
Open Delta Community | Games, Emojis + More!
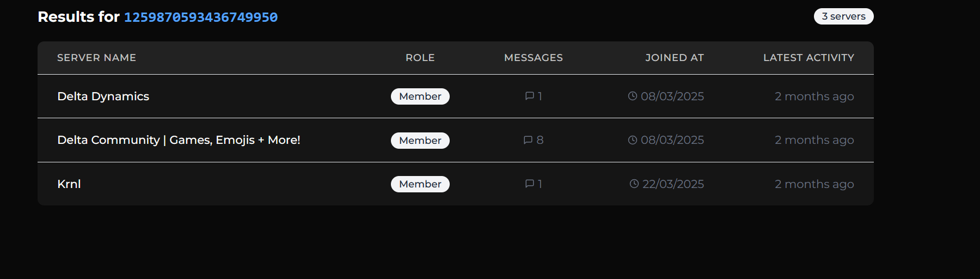(179, 140)
